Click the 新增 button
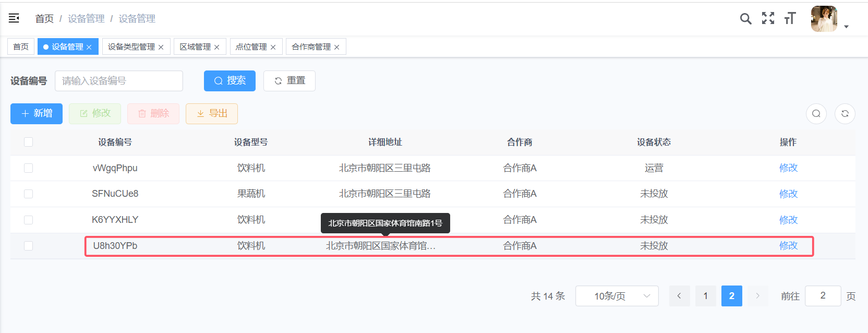This screenshot has height=333, width=868. 37,114
